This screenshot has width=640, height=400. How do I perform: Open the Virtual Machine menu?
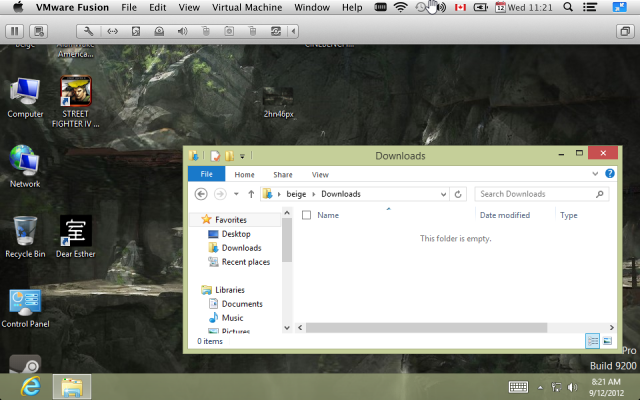coord(247,7)
